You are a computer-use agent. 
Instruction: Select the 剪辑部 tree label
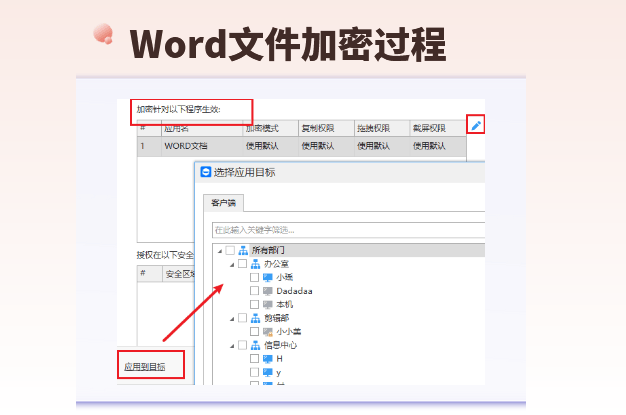[276, 318]
